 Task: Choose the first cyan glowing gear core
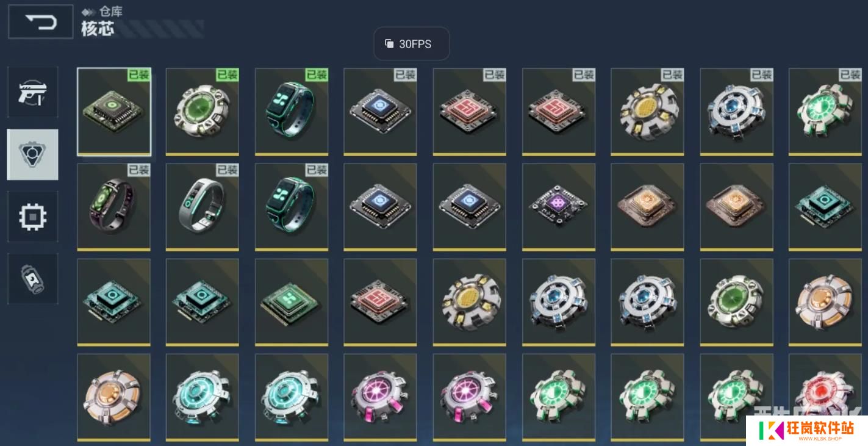203,397
